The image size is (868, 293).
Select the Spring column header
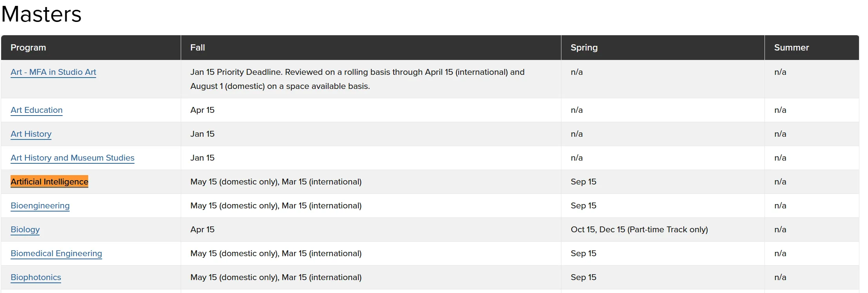(x=584, y=47)
